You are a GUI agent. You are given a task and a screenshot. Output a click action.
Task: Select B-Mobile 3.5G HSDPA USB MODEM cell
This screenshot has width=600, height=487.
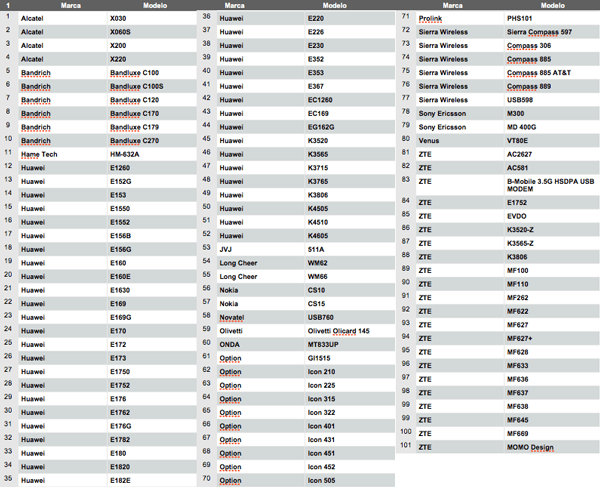(552, 185)
